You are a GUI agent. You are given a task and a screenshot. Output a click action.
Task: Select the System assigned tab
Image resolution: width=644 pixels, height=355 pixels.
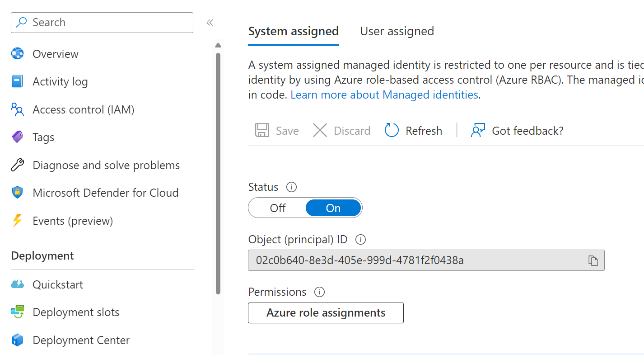pos(294,31)
